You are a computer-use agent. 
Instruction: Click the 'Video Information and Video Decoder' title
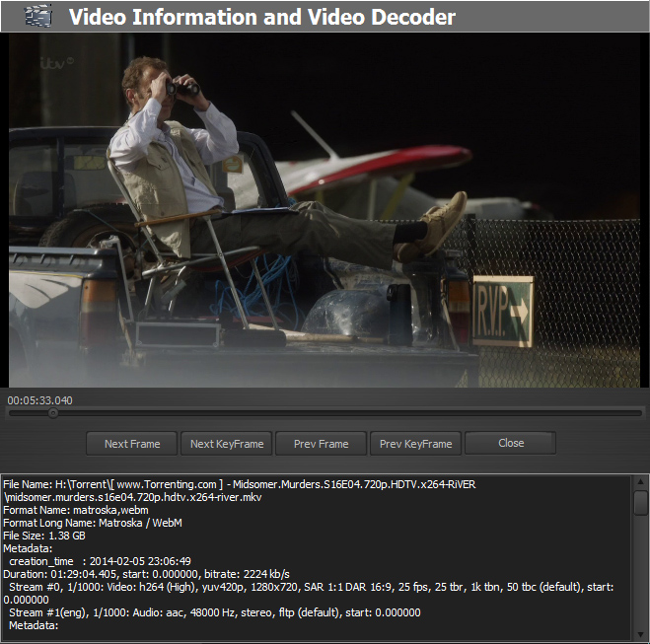point(262,17)
